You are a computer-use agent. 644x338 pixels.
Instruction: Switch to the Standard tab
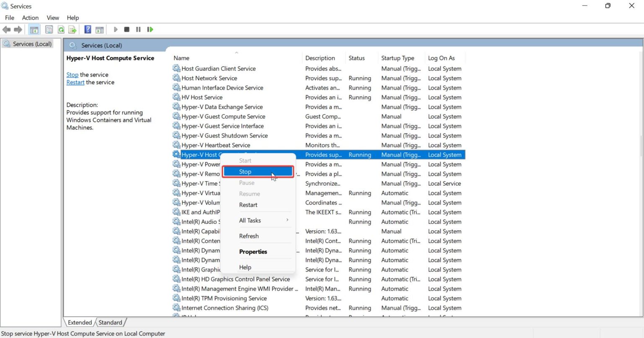tap(110, 322)
